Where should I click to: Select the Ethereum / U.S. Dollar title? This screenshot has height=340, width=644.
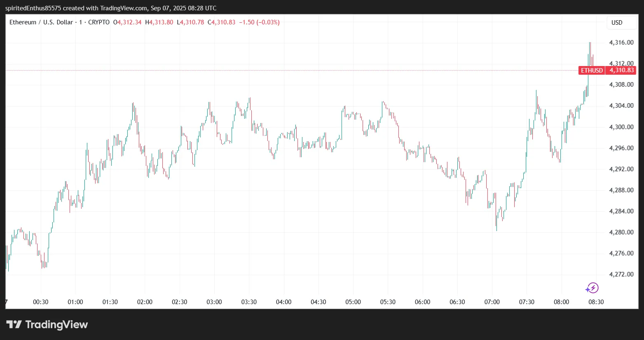click(41, 22)
